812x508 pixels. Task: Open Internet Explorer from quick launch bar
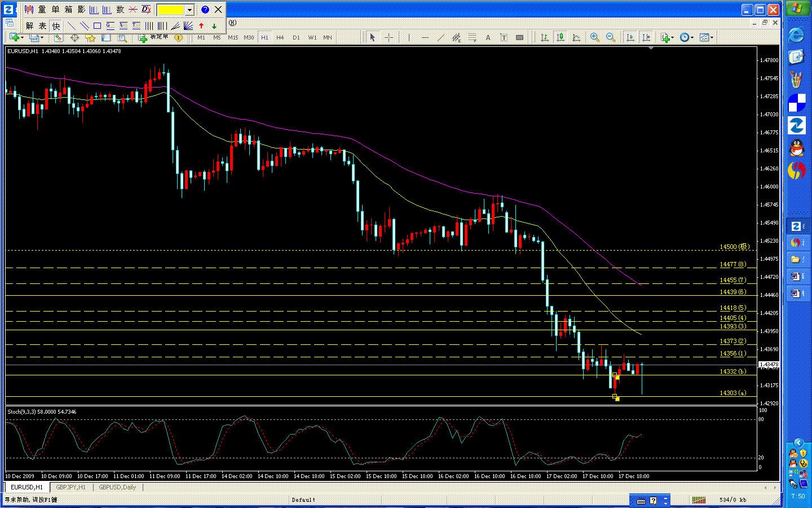point(796,35)
